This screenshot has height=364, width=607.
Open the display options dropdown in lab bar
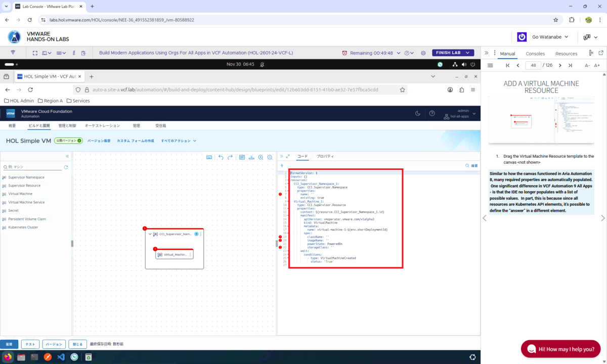coord(47,53)
